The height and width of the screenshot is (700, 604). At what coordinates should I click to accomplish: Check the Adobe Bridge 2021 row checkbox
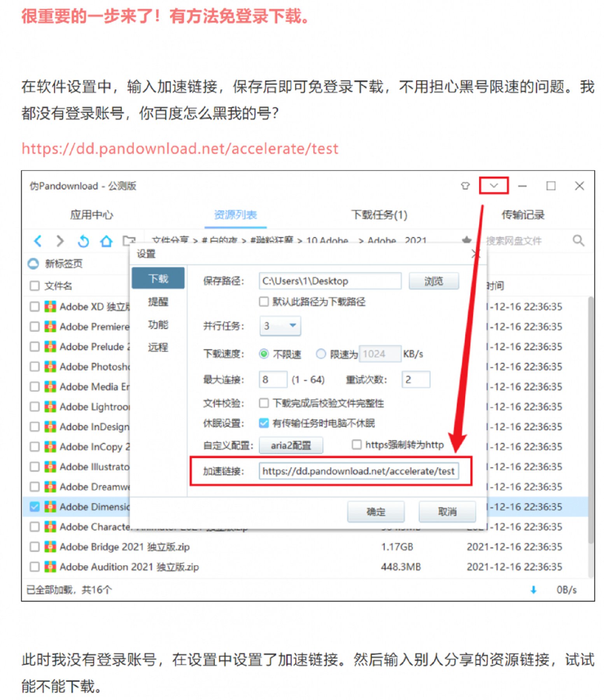(35, 547)
